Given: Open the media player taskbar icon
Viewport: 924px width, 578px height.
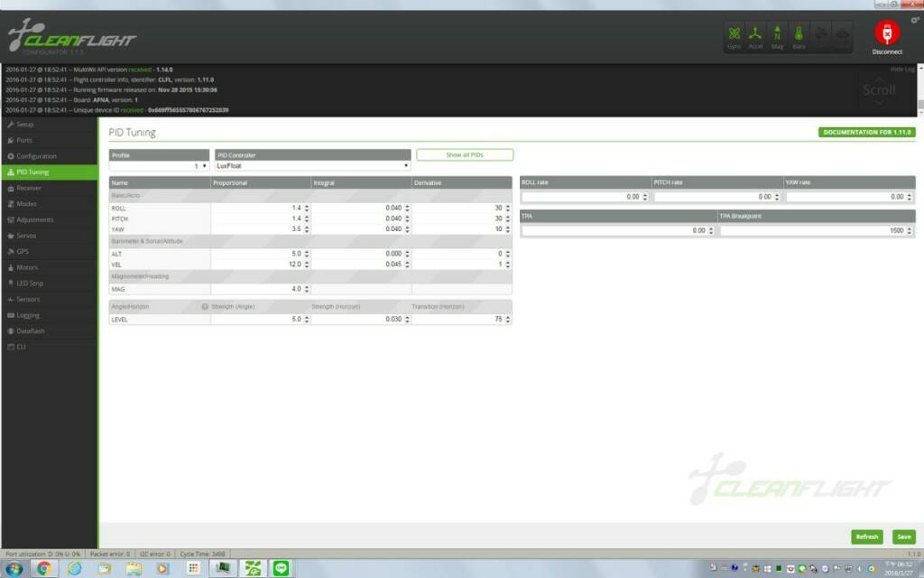Looking at the screenshot, I should point(162,569).
